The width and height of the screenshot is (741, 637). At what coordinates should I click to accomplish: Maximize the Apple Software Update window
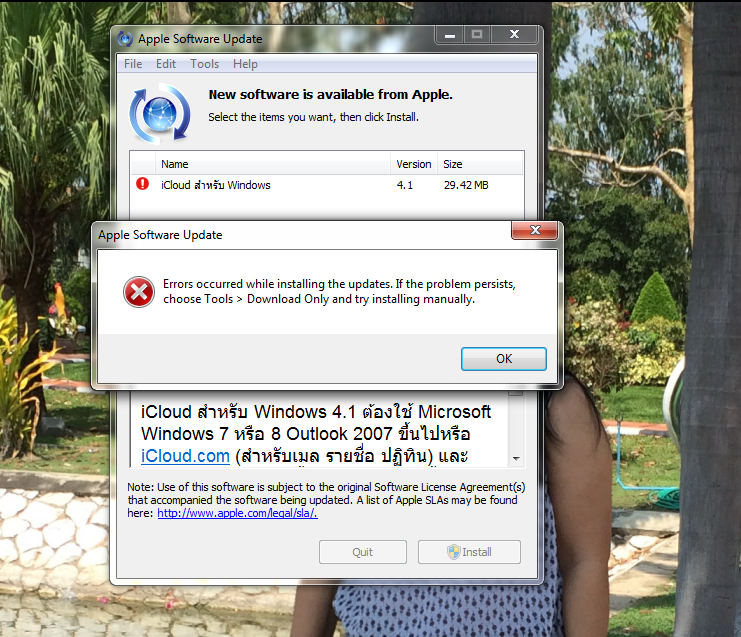click(477, 34)
